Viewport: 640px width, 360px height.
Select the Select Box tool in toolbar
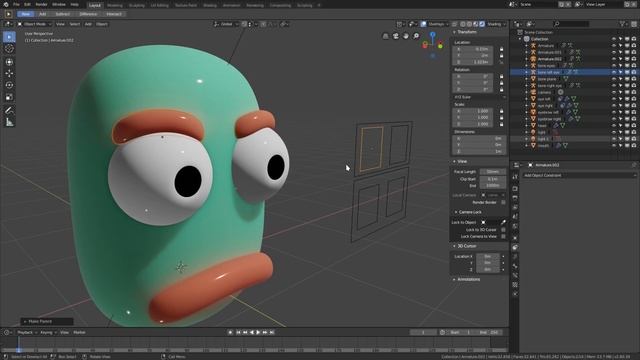point(9,37)
